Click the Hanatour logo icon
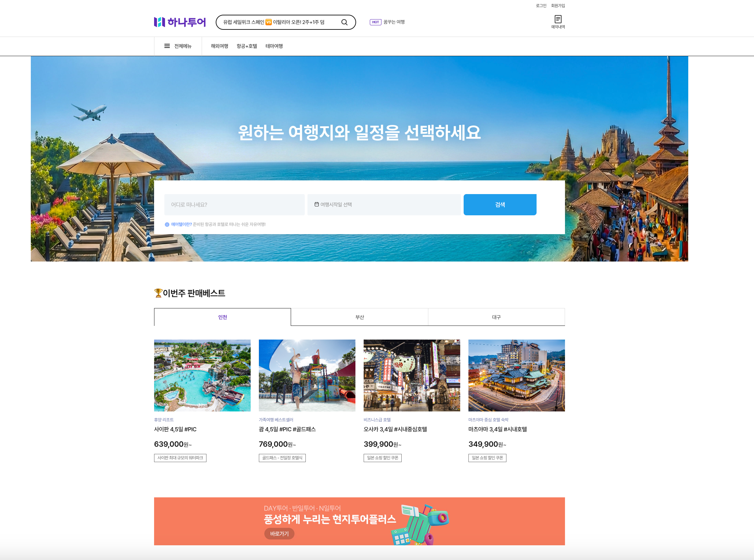Image resolution: width=754 pixels, height=560 pixels. (x=160, y=22)
